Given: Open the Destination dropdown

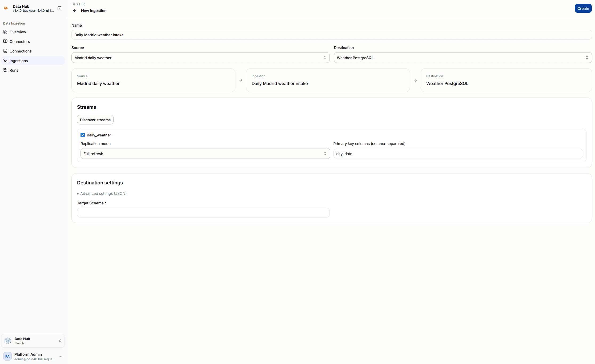Looking at the screenshot, I should click(x=463, y=58).
